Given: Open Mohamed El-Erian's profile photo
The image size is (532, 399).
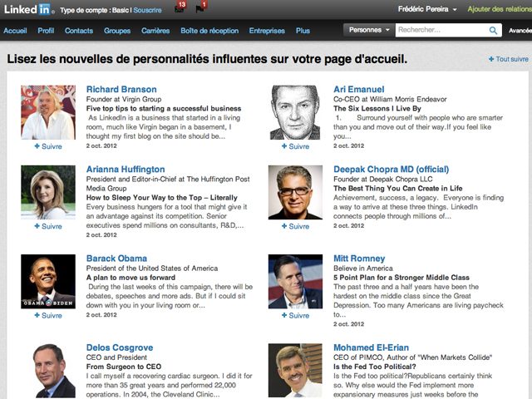Looking at the screenshot, I should [296, 371].
